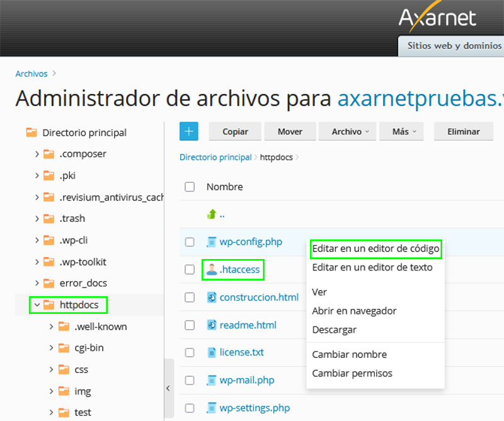Check the wp-config.php checkbox
Image resolution: width=504 pixels, height=421 pixels.
coord(190,242)
